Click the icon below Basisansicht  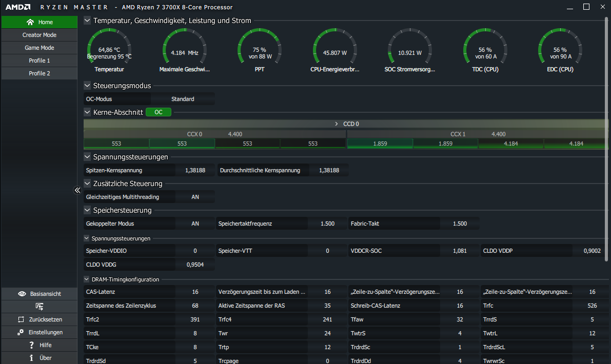click(x=40, y=307)
